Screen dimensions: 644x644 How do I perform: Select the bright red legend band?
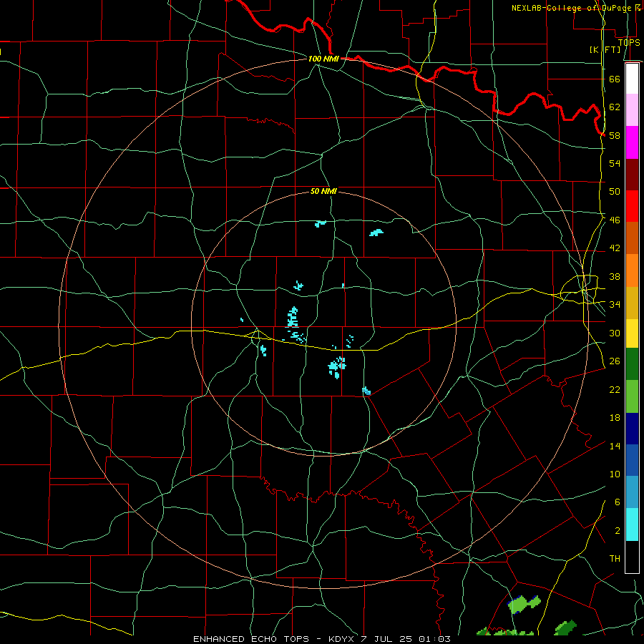[632, 206]
